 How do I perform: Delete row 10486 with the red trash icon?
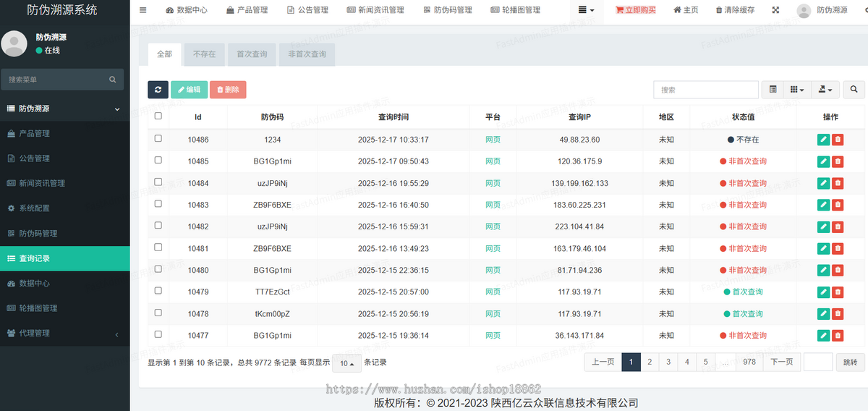[838, 140]
